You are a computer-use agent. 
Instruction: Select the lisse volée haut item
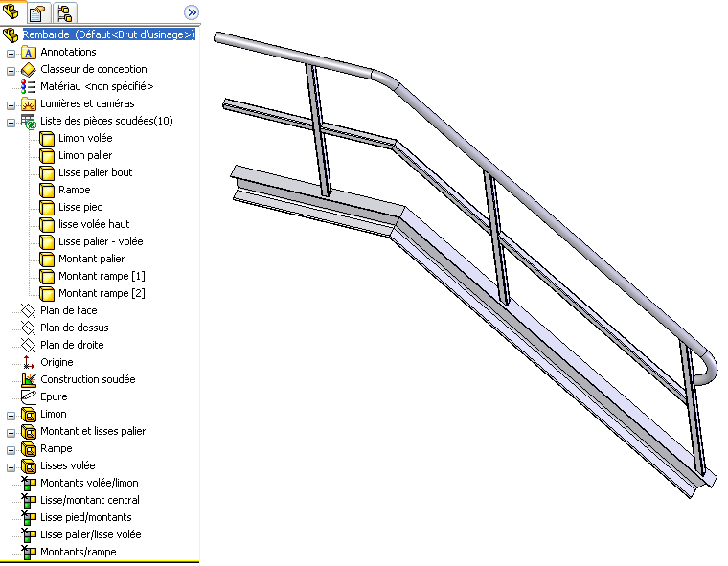click(x=94, y=224)
